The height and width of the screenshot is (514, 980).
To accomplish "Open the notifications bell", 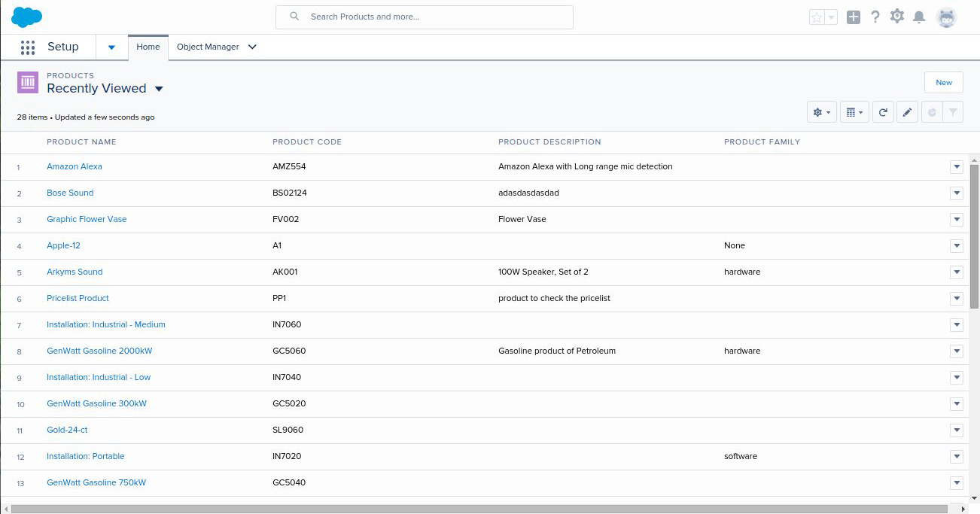I will coord(918,17).
